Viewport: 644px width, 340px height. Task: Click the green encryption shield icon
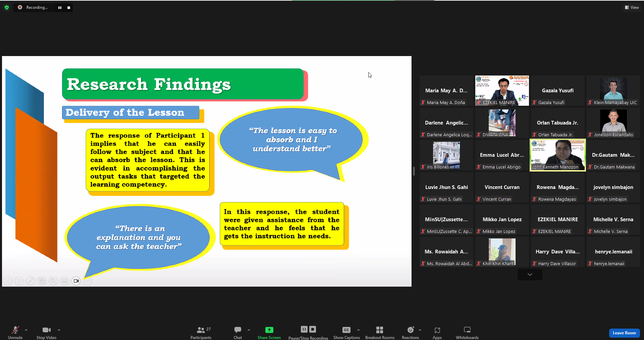7,7
